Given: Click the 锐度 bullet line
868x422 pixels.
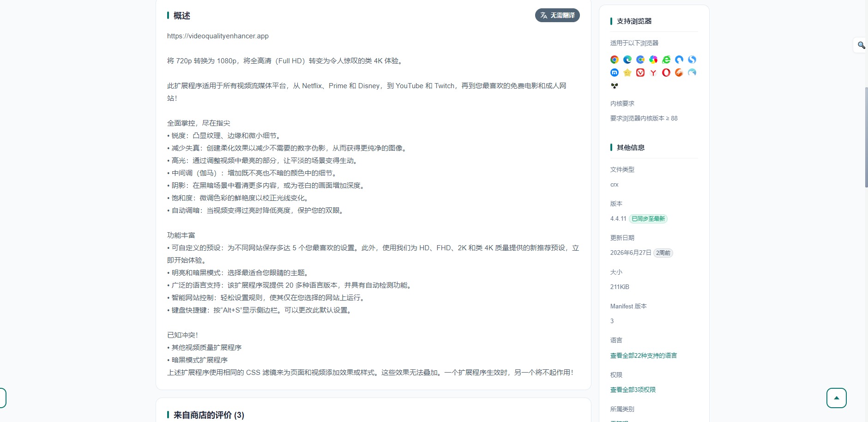Looking at the screenshot, I should (224, 136).
